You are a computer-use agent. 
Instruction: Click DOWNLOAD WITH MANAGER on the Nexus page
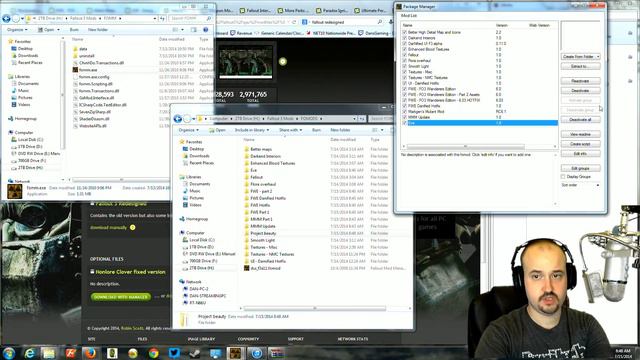121,297
